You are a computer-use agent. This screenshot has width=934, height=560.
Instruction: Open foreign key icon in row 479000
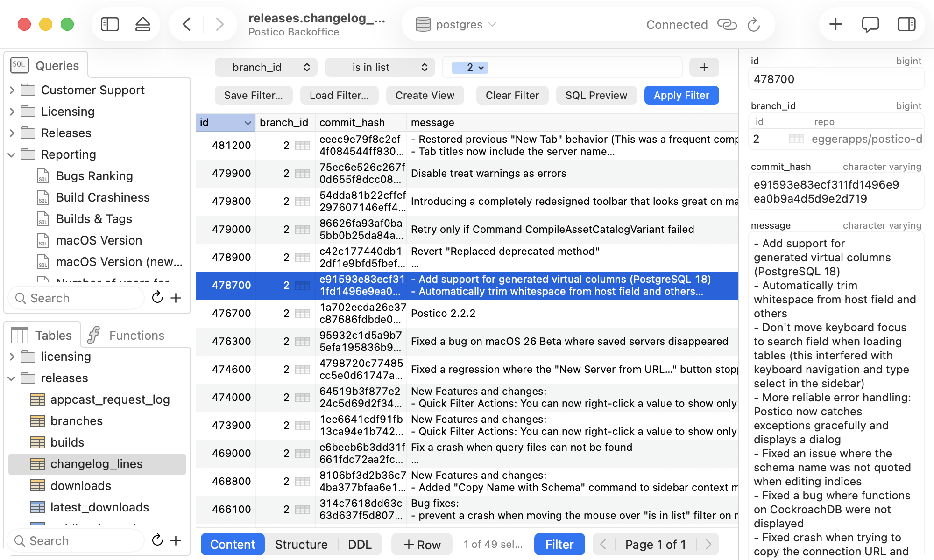tap(303, 229)
